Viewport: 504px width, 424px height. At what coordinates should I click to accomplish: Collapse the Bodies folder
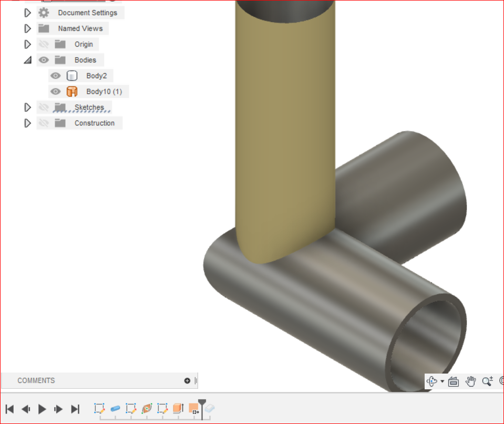27,59
